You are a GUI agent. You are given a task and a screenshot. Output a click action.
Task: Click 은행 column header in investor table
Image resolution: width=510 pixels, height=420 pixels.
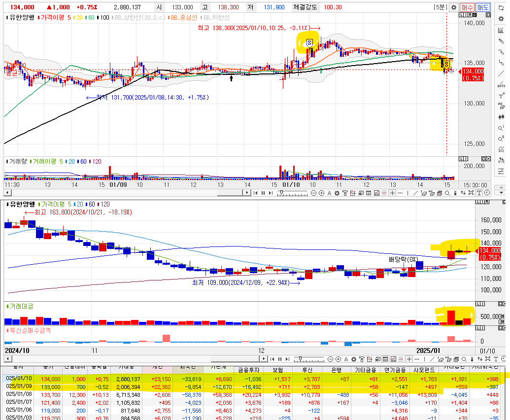(x=337, y=370)
